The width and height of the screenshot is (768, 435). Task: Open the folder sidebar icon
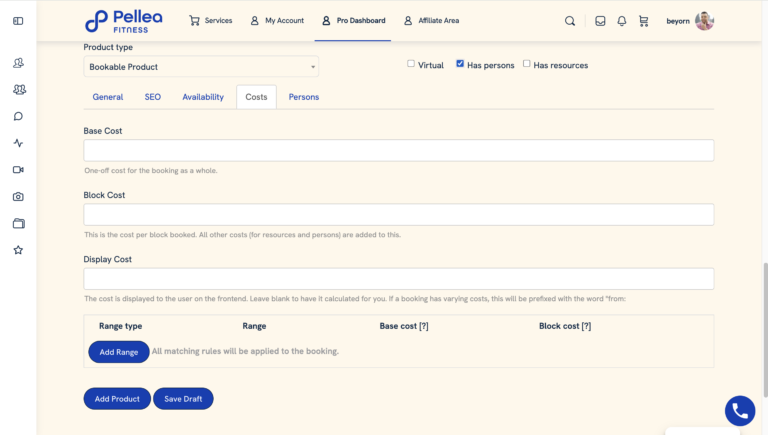point(19,223)
